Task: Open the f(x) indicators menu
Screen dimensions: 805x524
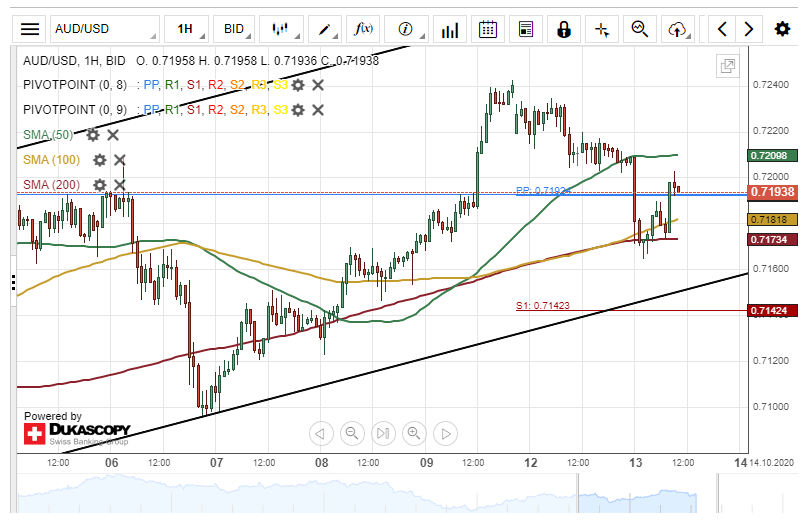Action: [x=364, y=29]
